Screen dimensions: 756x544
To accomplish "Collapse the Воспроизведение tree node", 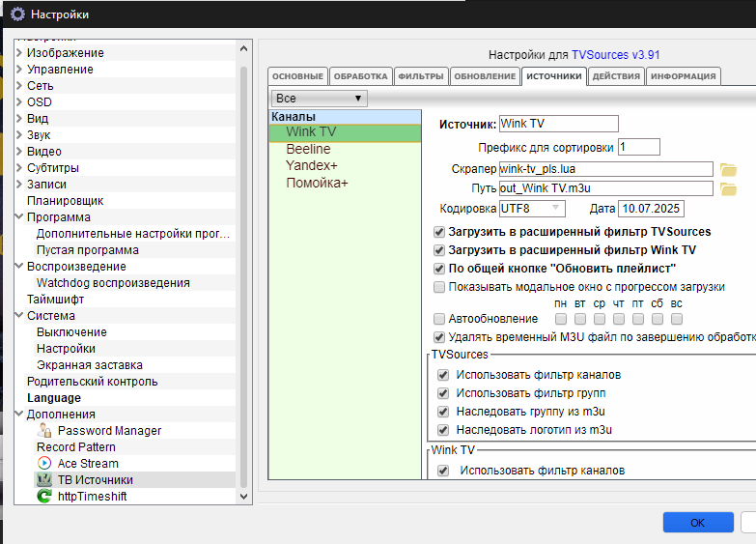I will coord(19,266).
